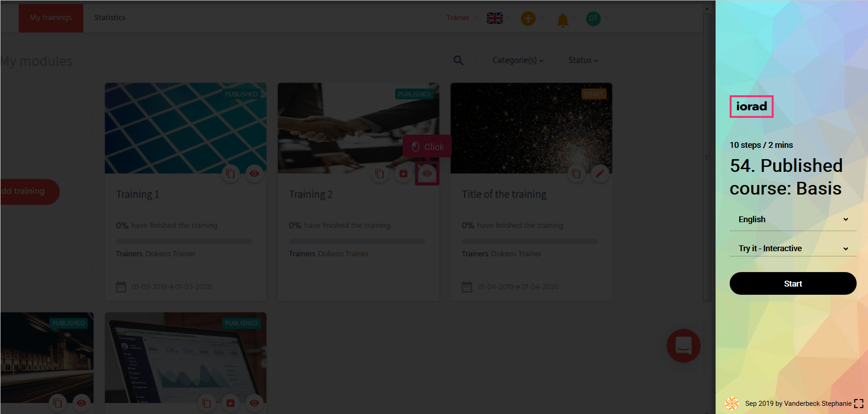Open the notifications bell
Image resolution: width=868 pixels, height=414 pixels.
tap(562, 19)
